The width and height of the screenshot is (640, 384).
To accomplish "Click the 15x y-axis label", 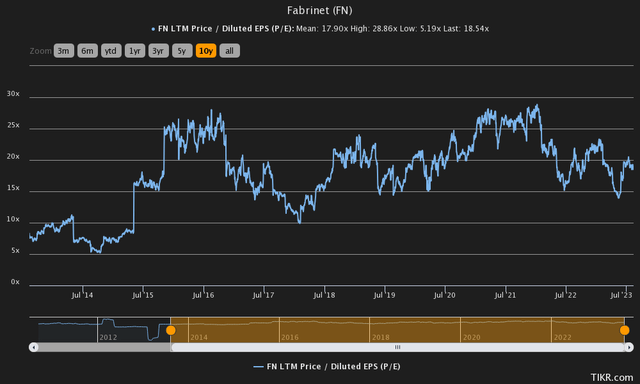I will pyautogui.click(x=13, y=188).
